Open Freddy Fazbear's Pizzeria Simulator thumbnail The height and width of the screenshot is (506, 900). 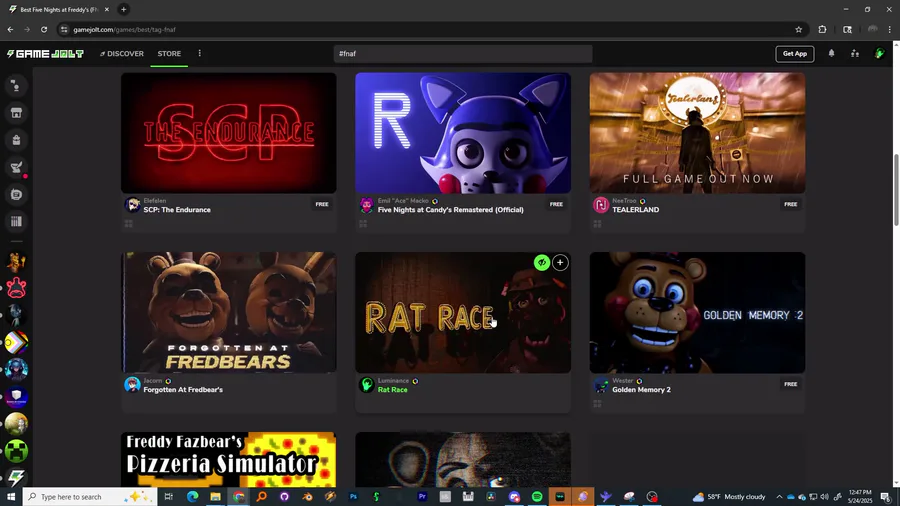tap(228, 460)
